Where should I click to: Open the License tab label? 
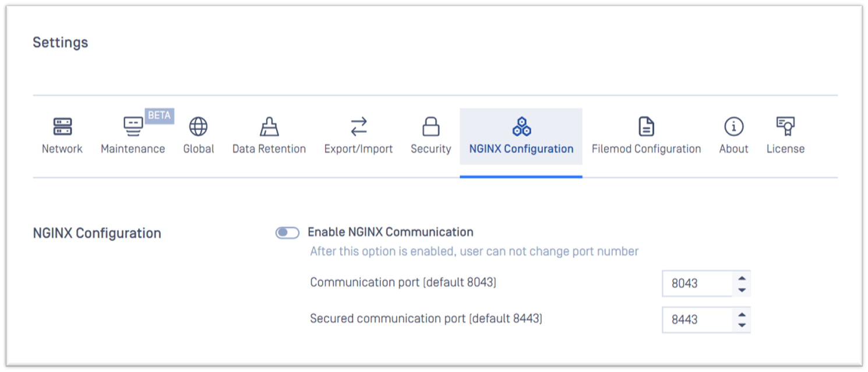click(x=786, y=149)
